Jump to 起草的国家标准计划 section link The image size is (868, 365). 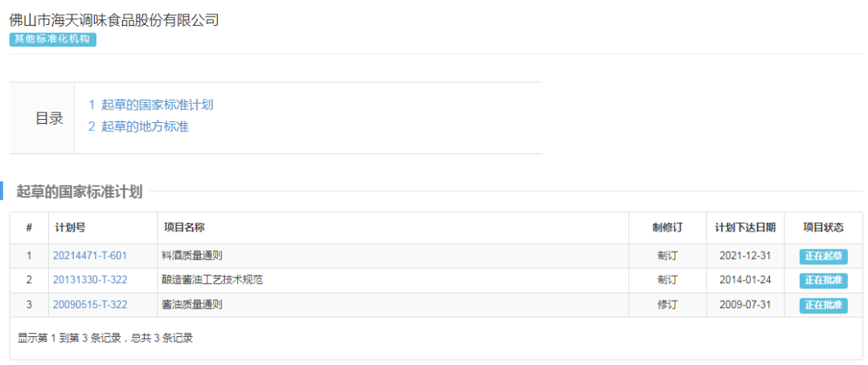tap(151, 105)
